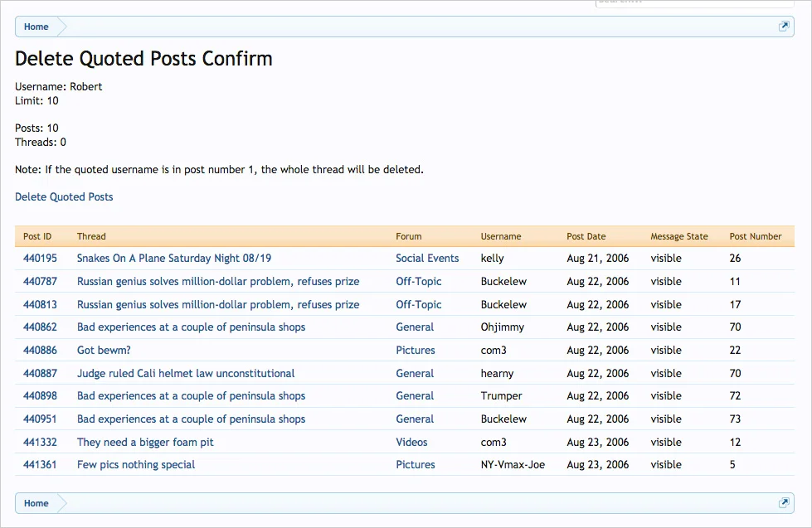Open the thread for post 440813
This screenshot has height=528, width=812.
click(x=218, y=304)
